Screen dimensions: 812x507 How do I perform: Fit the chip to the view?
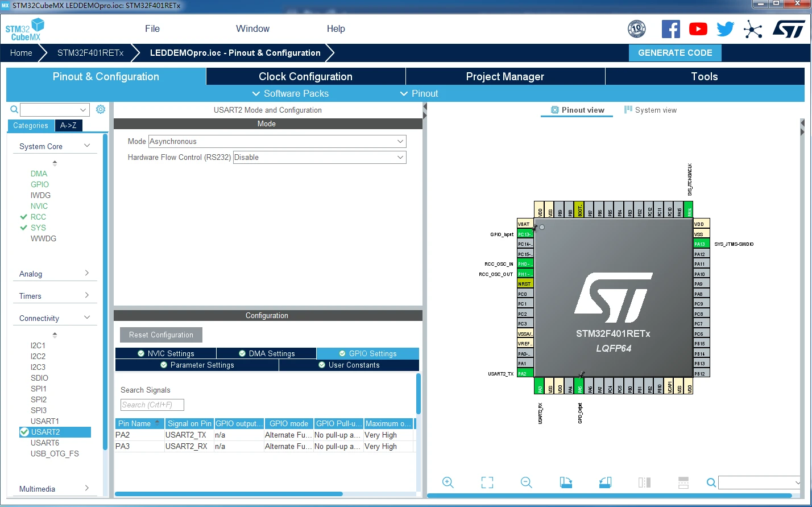(487, 483)
